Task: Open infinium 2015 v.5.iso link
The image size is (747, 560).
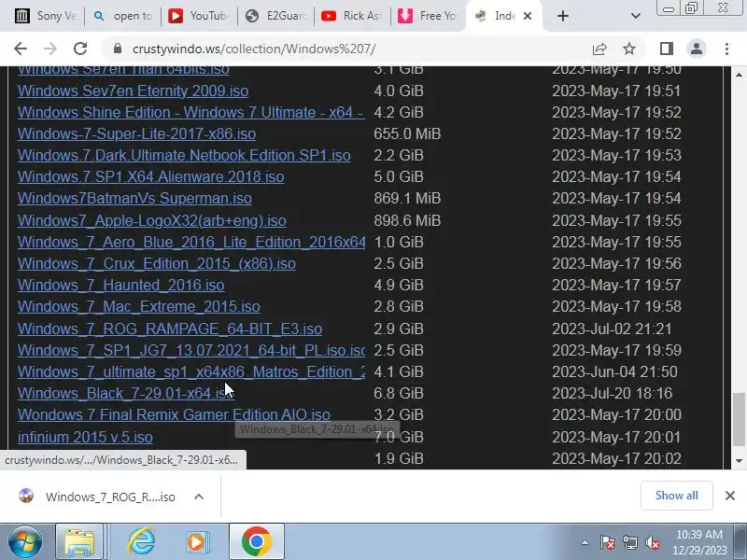Action: tap(85, 437)
